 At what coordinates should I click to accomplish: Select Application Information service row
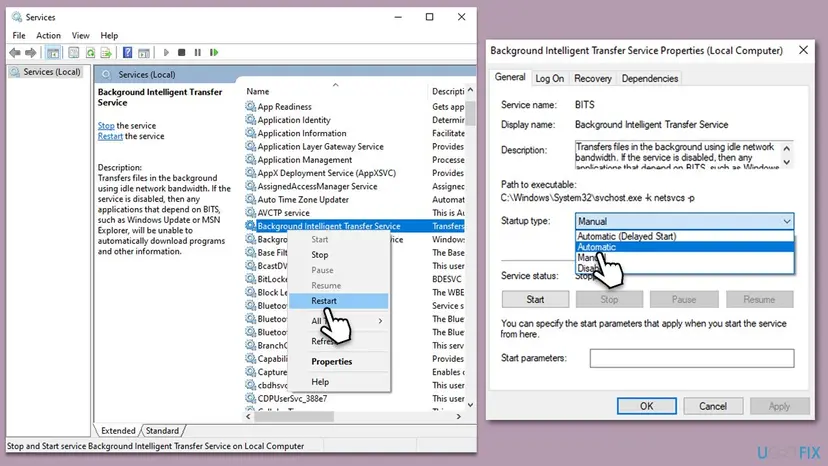click(354, 133)
